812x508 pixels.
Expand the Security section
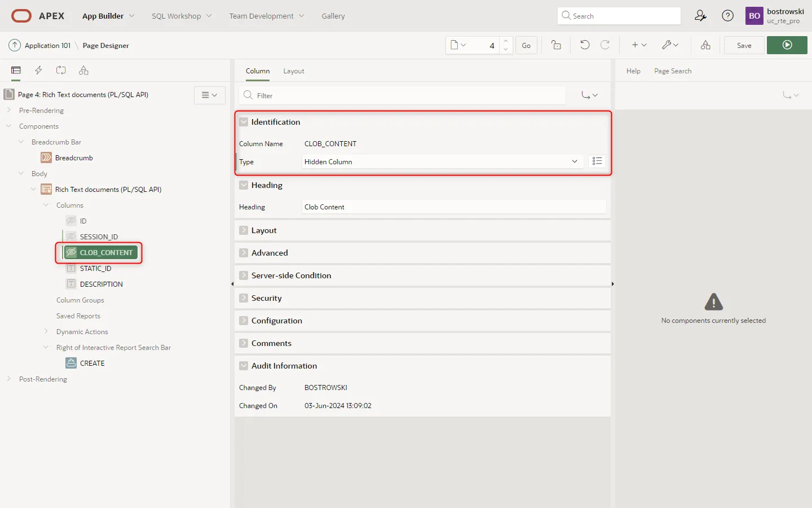coord(244,298)
